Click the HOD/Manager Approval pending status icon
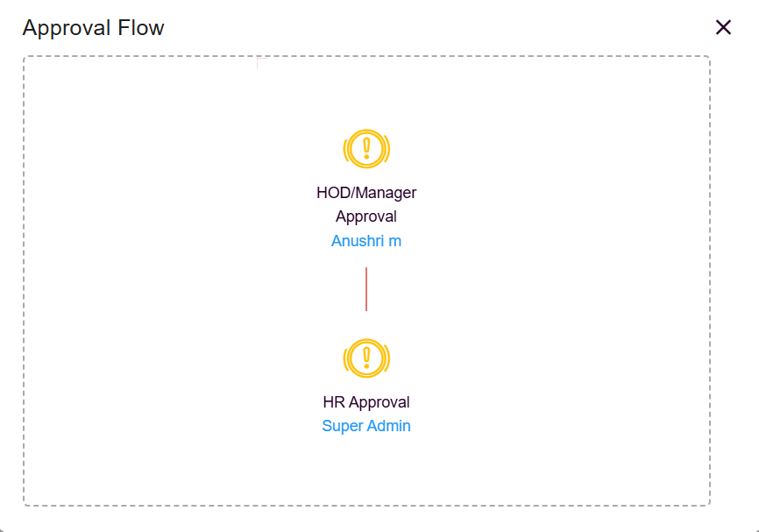759x532 pixels. 366,149
